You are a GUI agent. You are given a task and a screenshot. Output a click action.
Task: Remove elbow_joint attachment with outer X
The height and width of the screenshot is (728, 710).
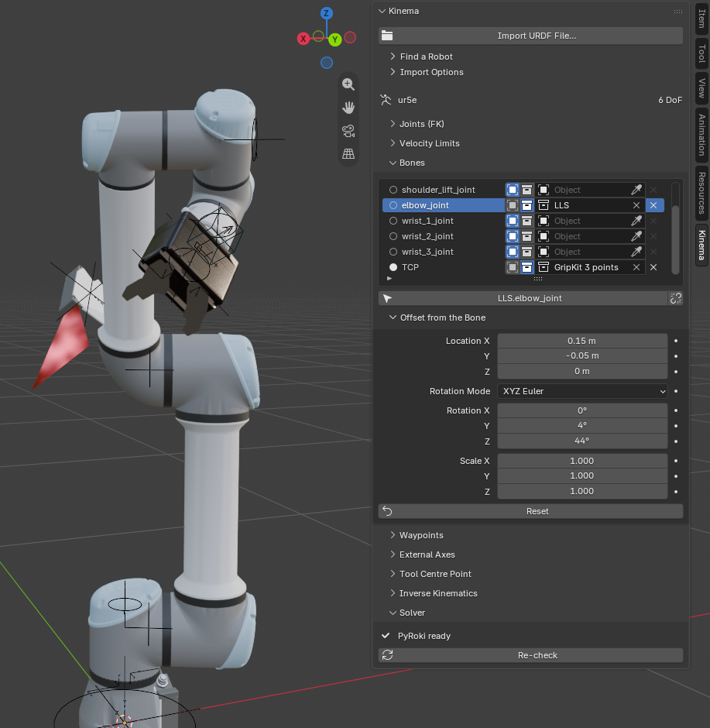tap(653, 205)
